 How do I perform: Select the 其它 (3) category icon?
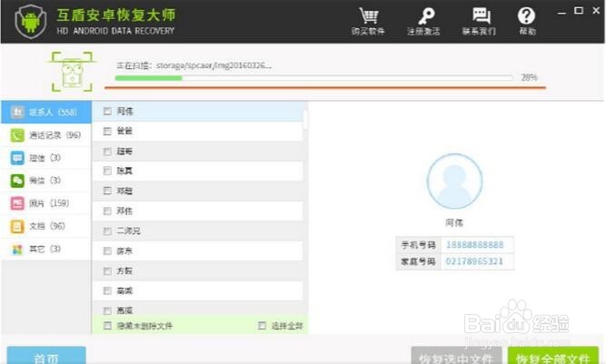click(17, 249)
